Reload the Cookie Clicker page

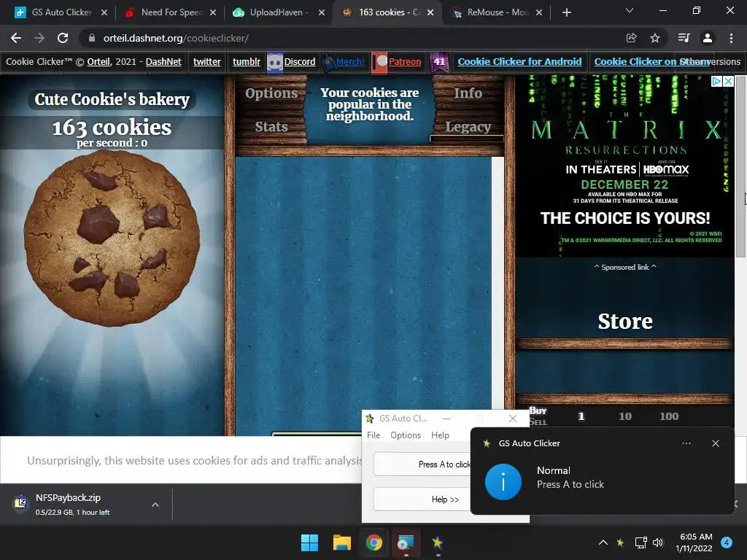point(63,38)
